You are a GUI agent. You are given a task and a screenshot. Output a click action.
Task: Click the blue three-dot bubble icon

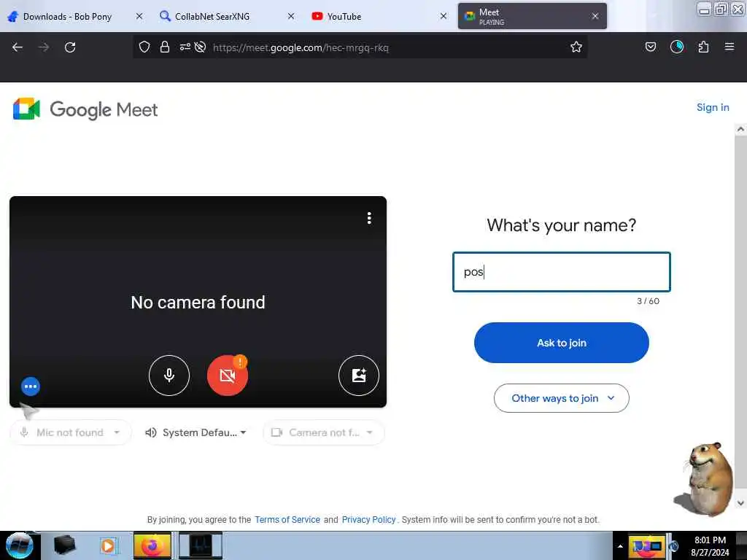point(31,386)
